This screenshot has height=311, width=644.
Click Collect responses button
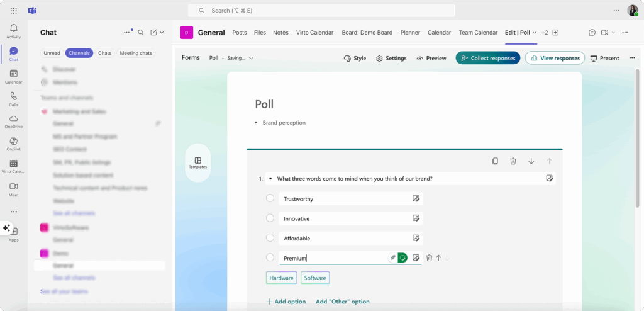pyautogui.click(x=488, y=58)
